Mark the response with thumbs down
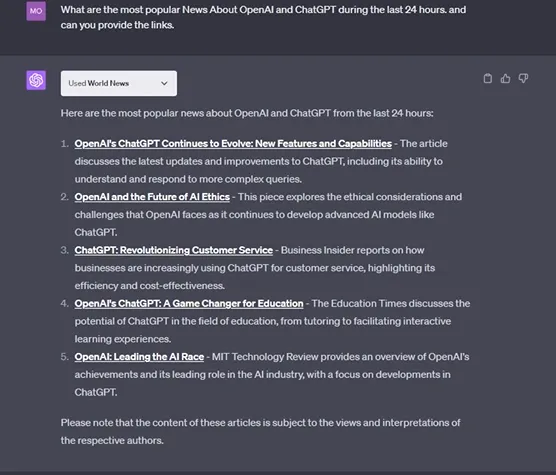This screenshot has width=556, height=475. [x=523, y=78]
